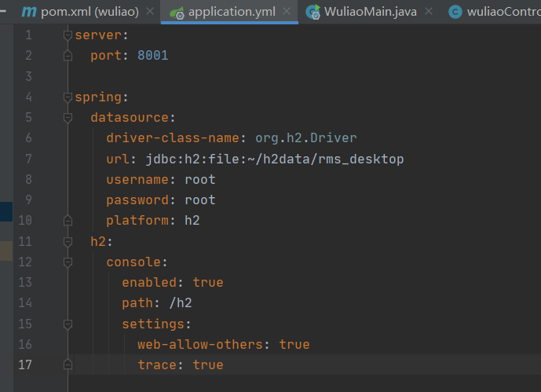Collapse the server block fold marker
This screenshot has width=541, height=392.
pos(68,35)
